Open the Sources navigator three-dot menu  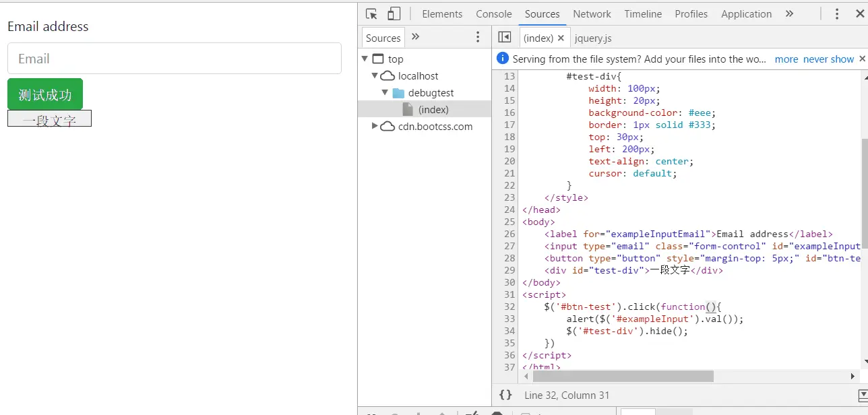pos(478,37)
